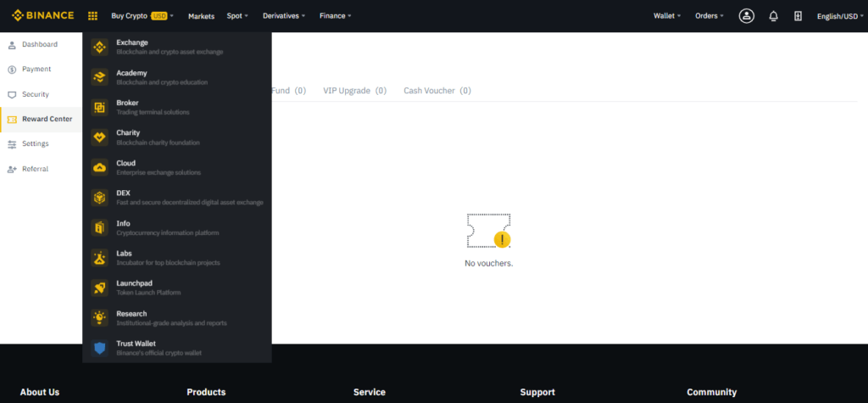This screenshot has width=868, height=403.
Task: Click 'Binance's official crypto wallet' description
Action: [x=159, y=353]
